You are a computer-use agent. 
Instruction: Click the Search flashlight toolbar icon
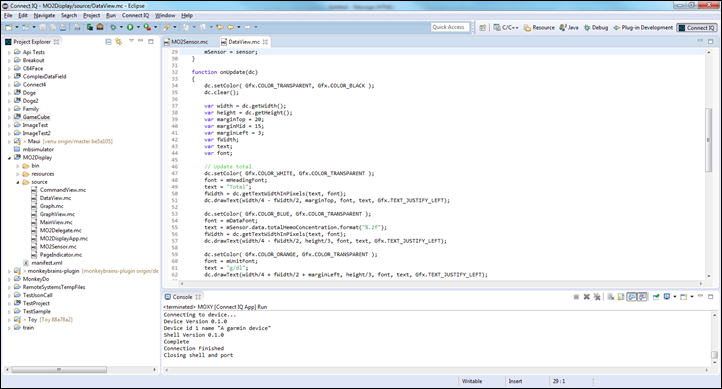[167, 27]
